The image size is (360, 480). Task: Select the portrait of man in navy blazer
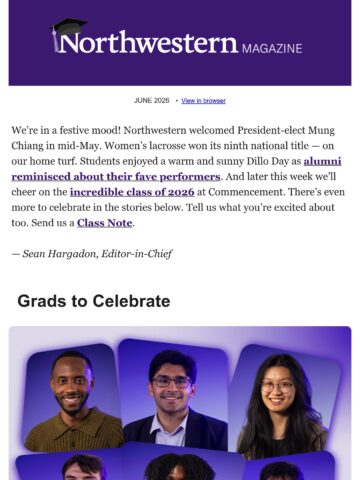(x=173, y=395)
